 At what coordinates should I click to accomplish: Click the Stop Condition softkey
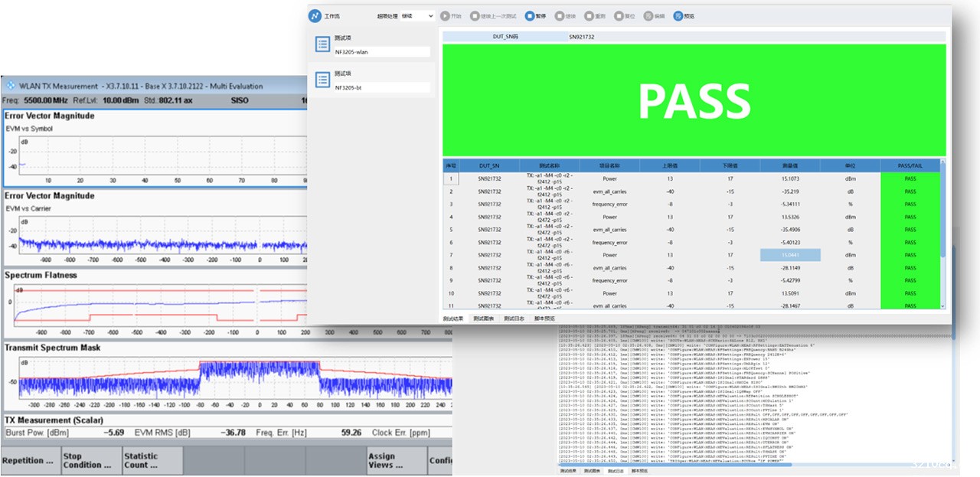91,460
